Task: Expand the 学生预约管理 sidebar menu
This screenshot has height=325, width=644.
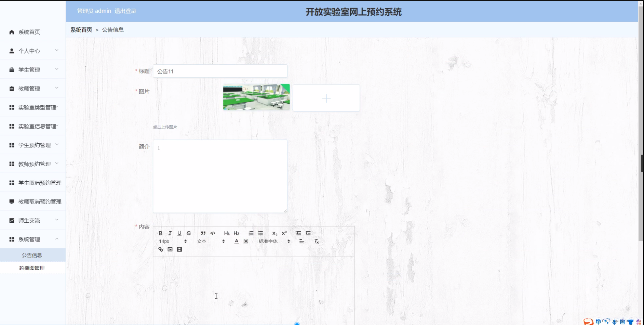Action: click(33, 145)
